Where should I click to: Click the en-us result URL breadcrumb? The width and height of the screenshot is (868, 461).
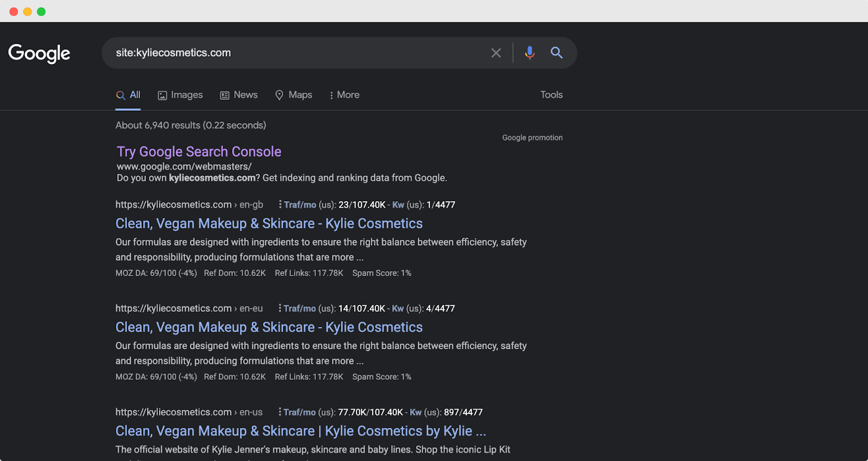(x=189, y=412)
